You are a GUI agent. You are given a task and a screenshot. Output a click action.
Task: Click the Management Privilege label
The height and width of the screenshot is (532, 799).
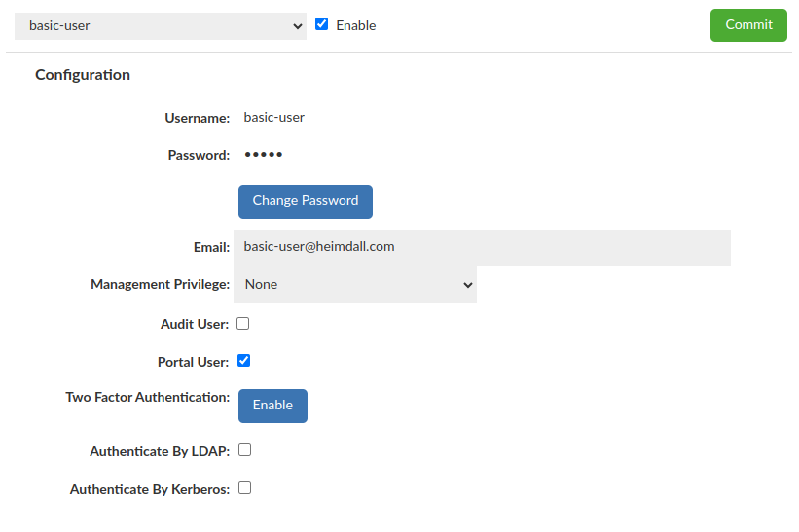pyautogui.click(x=160, y=285)
